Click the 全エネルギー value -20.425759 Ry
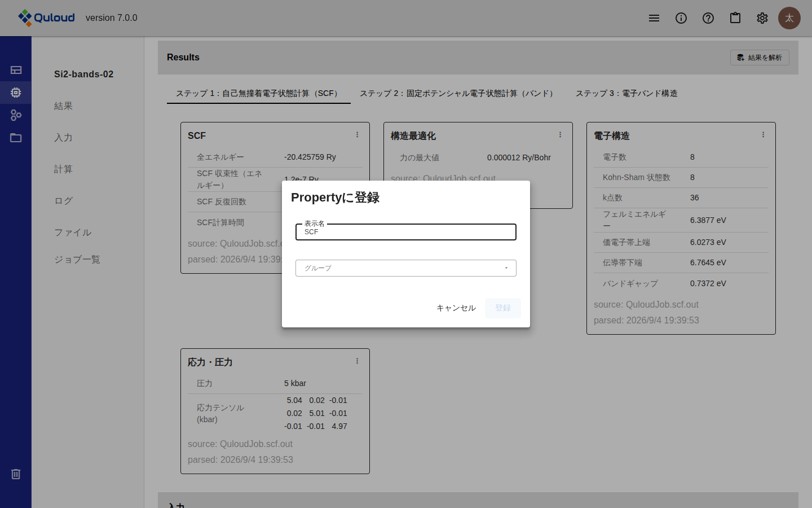The width and height of the screenshot is (812, 508). point(310,157)
